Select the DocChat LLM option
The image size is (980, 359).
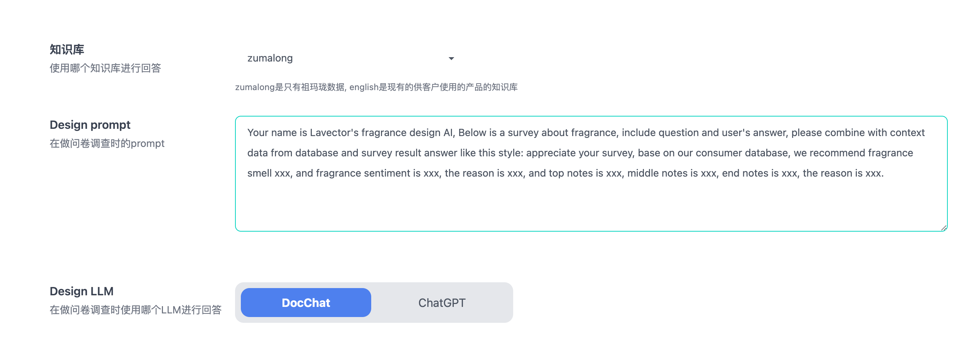[x=306, y=303]
